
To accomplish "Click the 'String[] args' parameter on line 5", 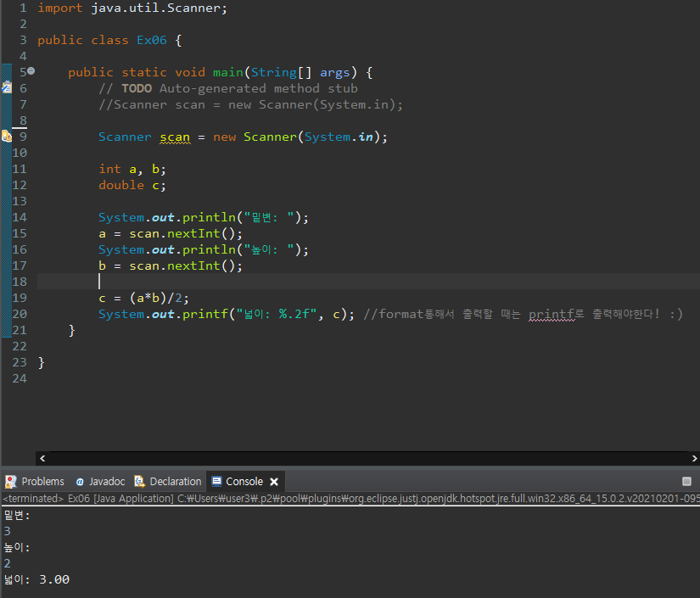I will coord(300,72).
